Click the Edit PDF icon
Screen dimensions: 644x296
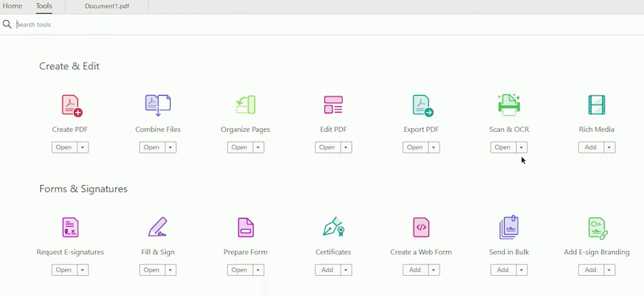[333, 105]
